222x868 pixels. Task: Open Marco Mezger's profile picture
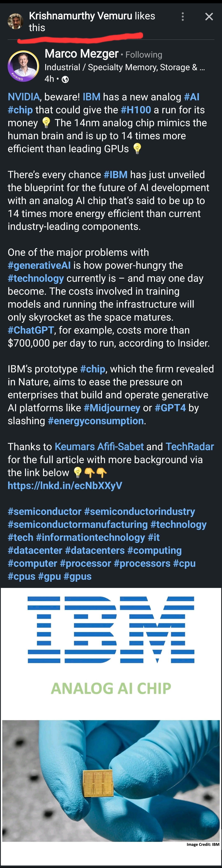coord(23,66)
